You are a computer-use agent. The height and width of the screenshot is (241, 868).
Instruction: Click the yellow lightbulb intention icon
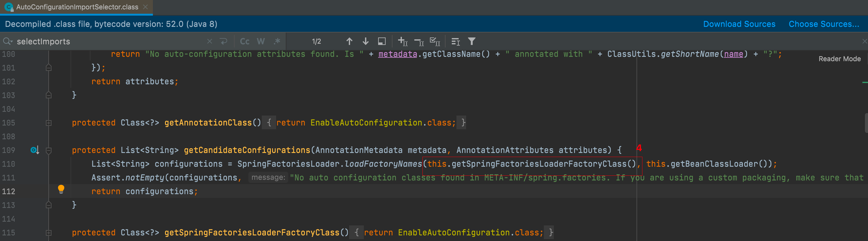[x=61, y=189]
